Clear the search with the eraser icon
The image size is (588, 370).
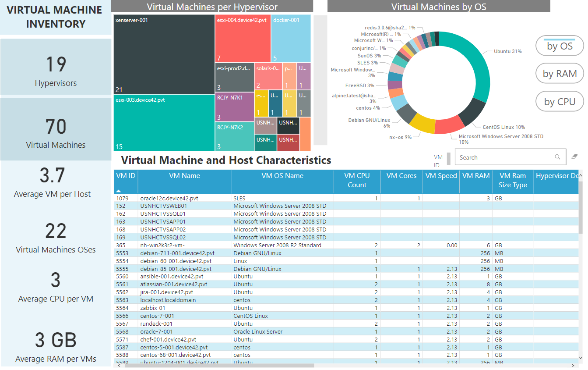coord(575,157)
